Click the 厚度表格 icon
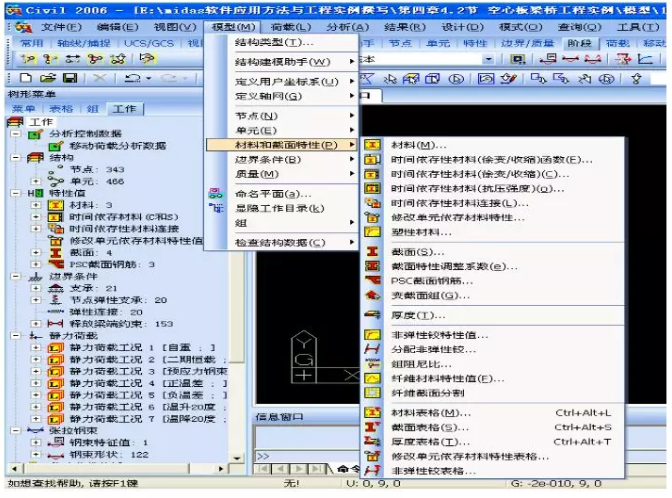Image resolution: width=672 pixels, height=498 pixels. coord(372,441)
